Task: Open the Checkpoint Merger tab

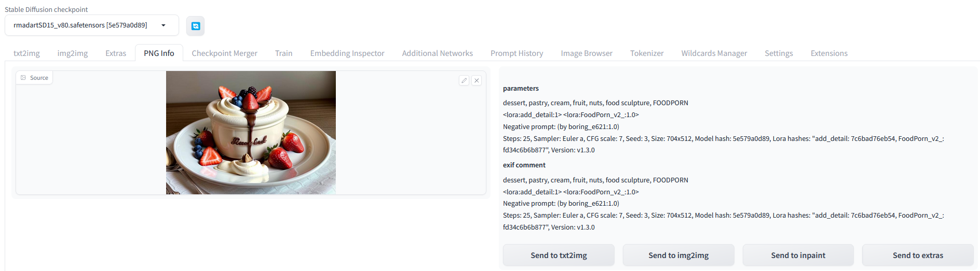Action: point(224,53)
